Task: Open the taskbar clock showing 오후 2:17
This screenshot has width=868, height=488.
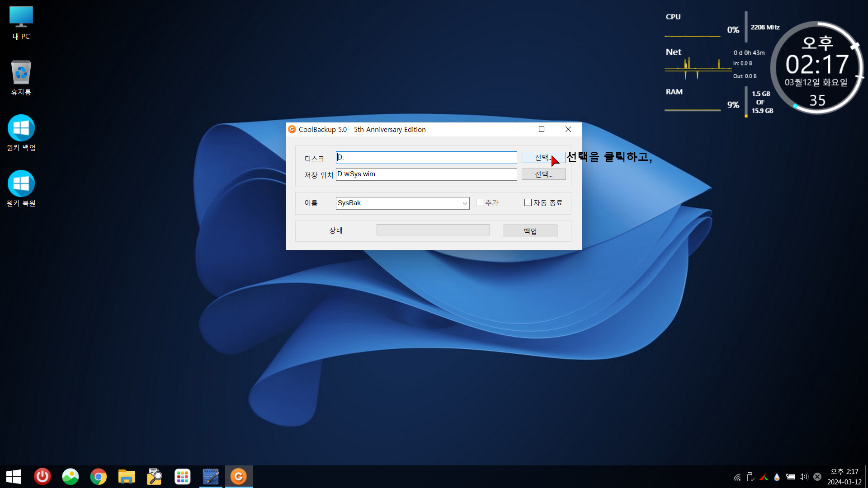Action: click(x=844, y=477)
